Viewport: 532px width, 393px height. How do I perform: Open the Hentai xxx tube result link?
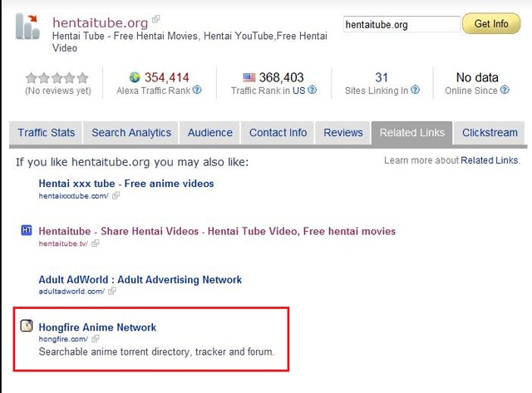[126, 184]
